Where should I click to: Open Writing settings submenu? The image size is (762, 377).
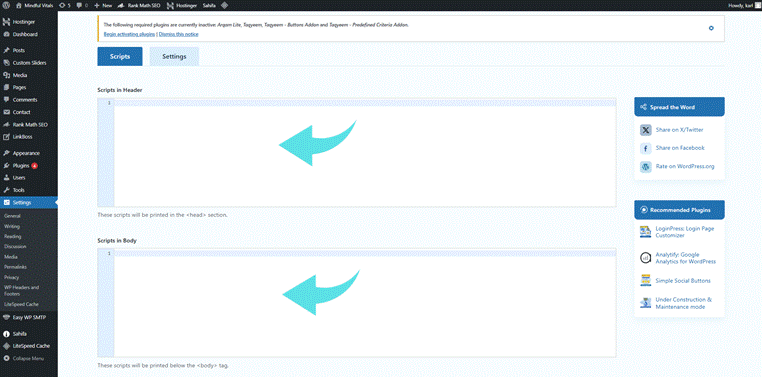(x=12, y=226)
